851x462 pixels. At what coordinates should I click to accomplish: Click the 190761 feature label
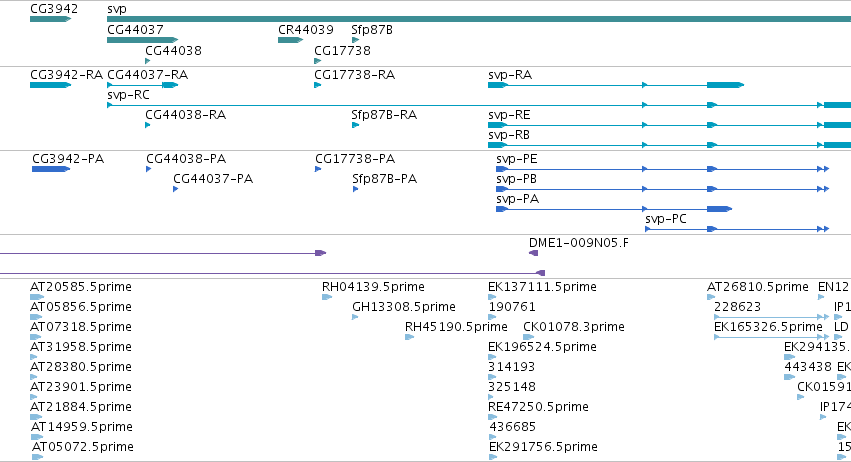coord(512,307)
